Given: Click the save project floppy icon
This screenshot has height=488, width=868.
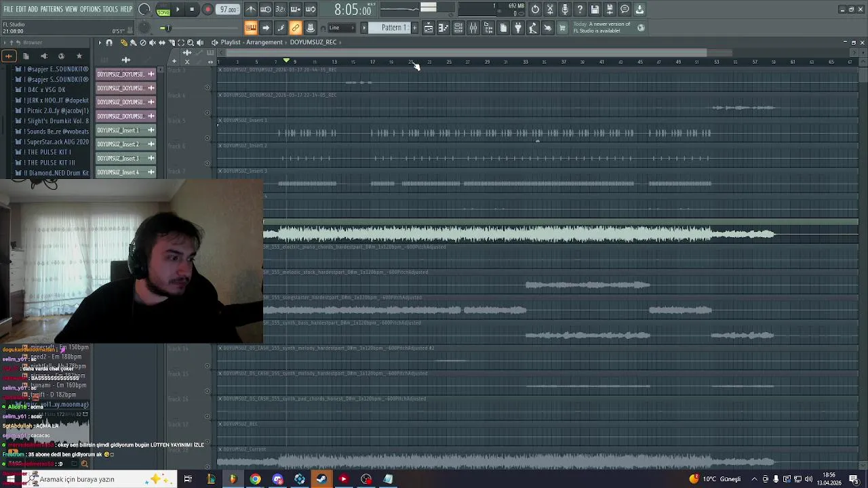Looking at the screenshot, I should [x=595, y=9].
